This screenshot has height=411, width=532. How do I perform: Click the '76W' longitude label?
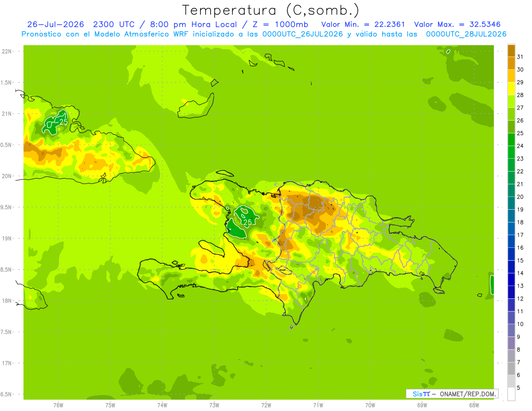pos(58,405)
